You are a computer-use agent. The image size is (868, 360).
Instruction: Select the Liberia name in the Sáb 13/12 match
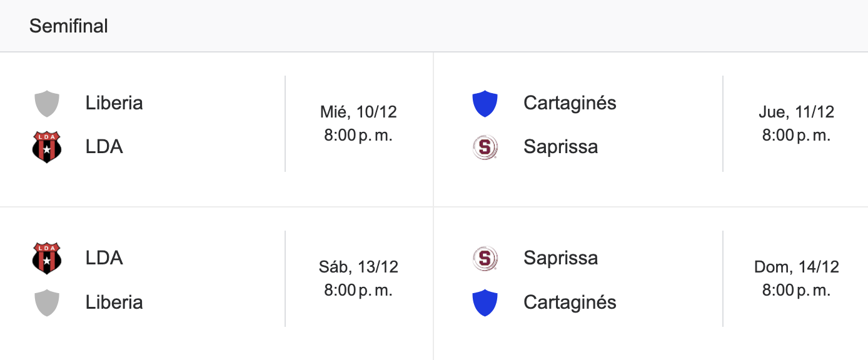tap(114, 302)
